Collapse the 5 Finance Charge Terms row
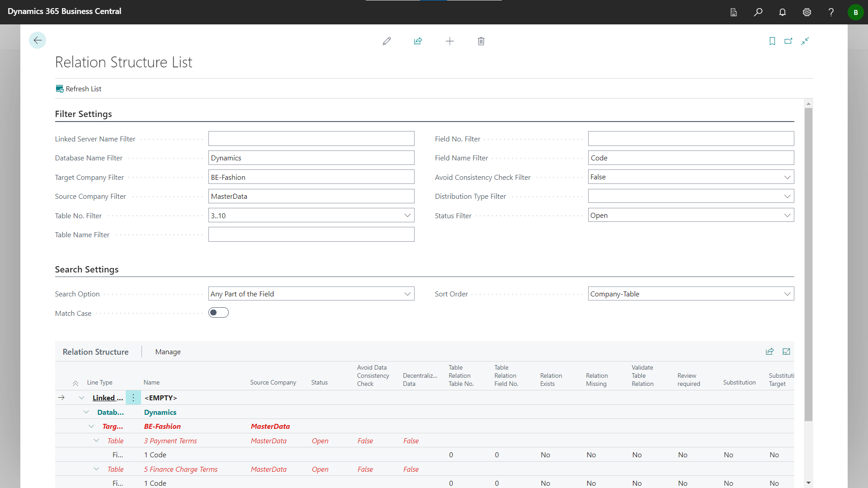The image size is (868, 488). click(96, 469)
